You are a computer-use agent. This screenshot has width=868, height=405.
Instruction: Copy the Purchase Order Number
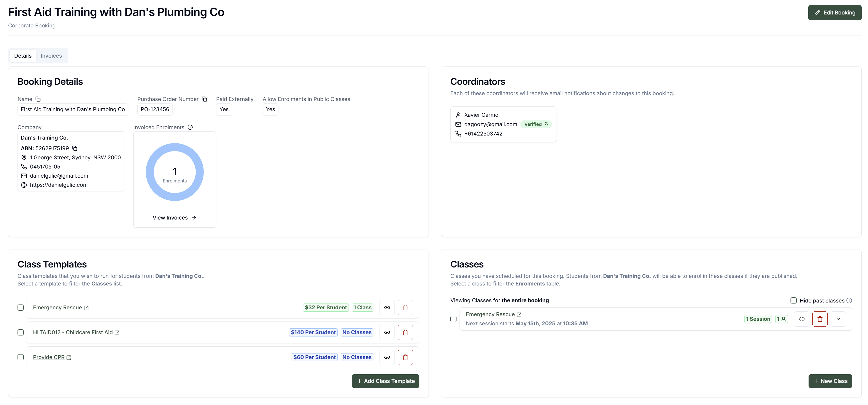204,99
